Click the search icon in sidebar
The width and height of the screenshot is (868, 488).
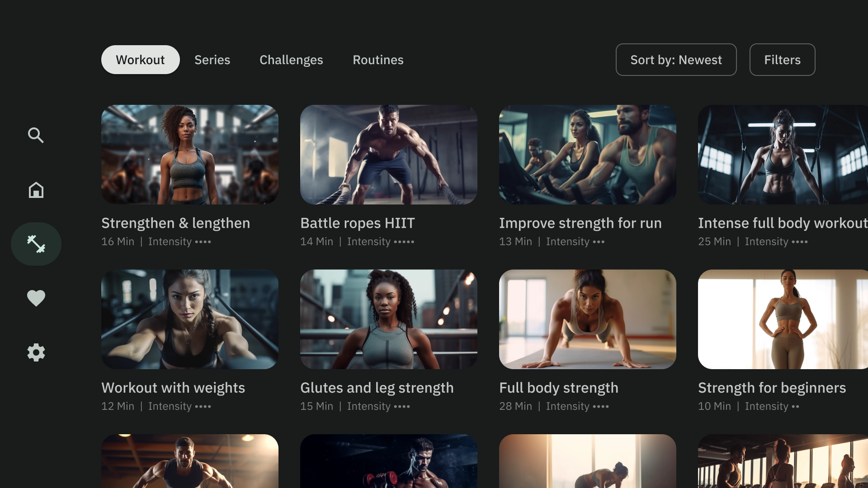pyautogui.click(x=36, y=135)
